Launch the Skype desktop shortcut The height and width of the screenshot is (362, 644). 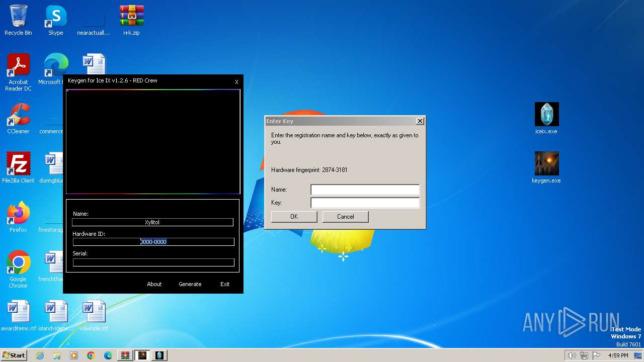click(x=55, y=20)
